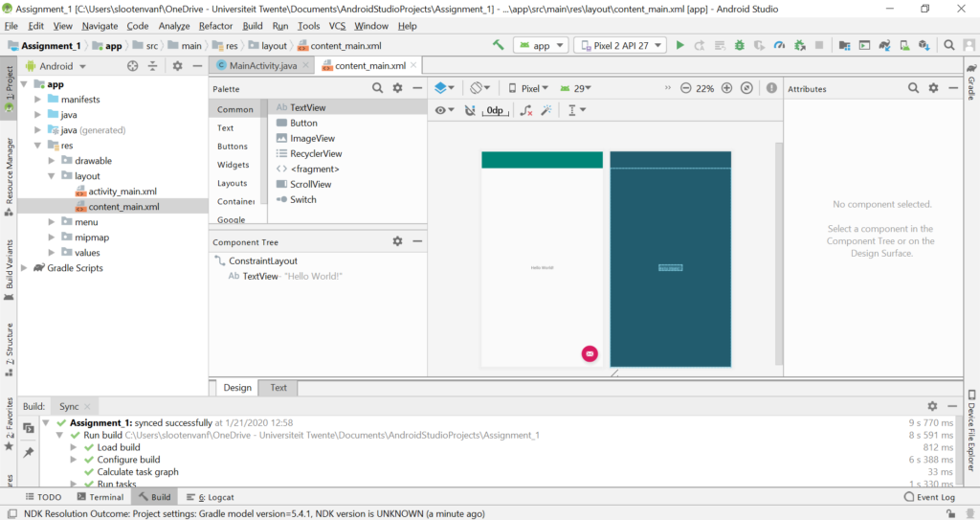Open the TODO tool window
The width and height of the screenshot is (980, 520).
point(43,497)
